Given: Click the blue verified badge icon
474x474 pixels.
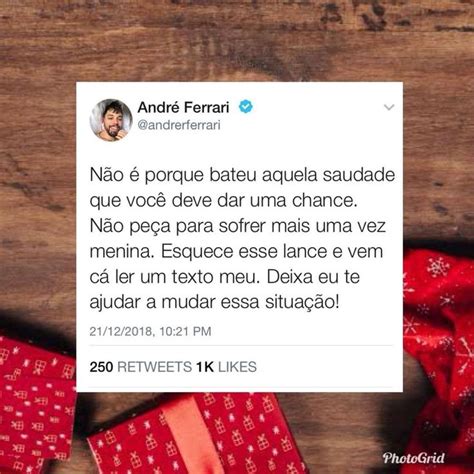Looking at the screenshot, I should [246, 107].
